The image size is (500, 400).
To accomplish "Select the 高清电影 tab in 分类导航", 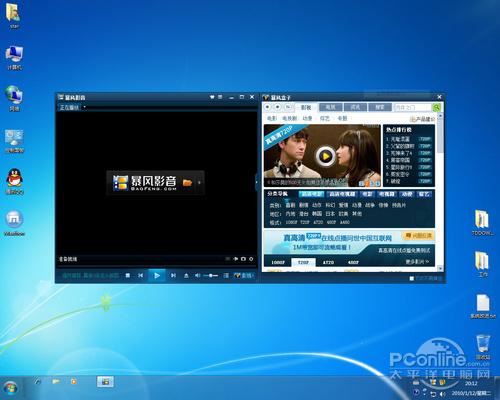I will tap(311, 194).
